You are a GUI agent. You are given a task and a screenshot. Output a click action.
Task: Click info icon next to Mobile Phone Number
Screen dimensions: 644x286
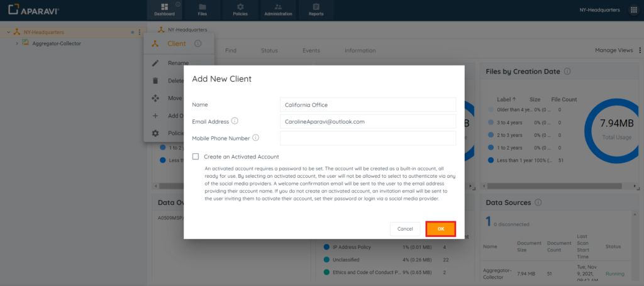[256, 138]
